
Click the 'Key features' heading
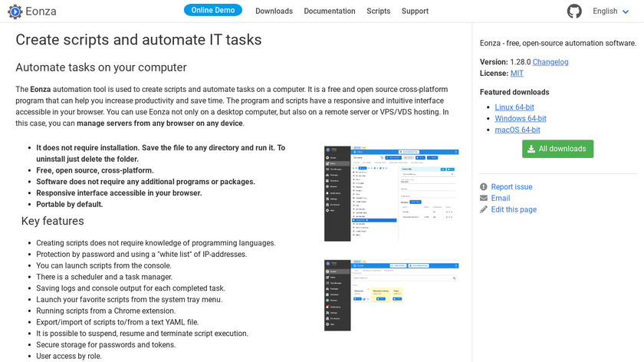click(53, 221)
